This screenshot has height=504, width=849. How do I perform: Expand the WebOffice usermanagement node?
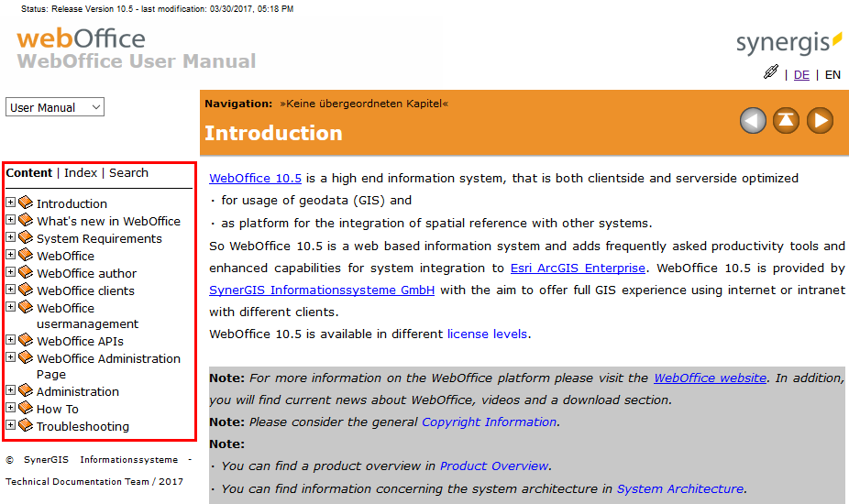pyautogui.click(x=10, y=306)
